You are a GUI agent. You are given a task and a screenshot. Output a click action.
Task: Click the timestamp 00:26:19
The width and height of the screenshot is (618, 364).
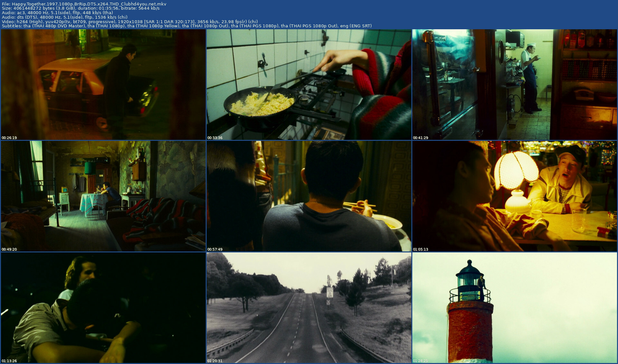pyautogui.click(x=9, y=138)
